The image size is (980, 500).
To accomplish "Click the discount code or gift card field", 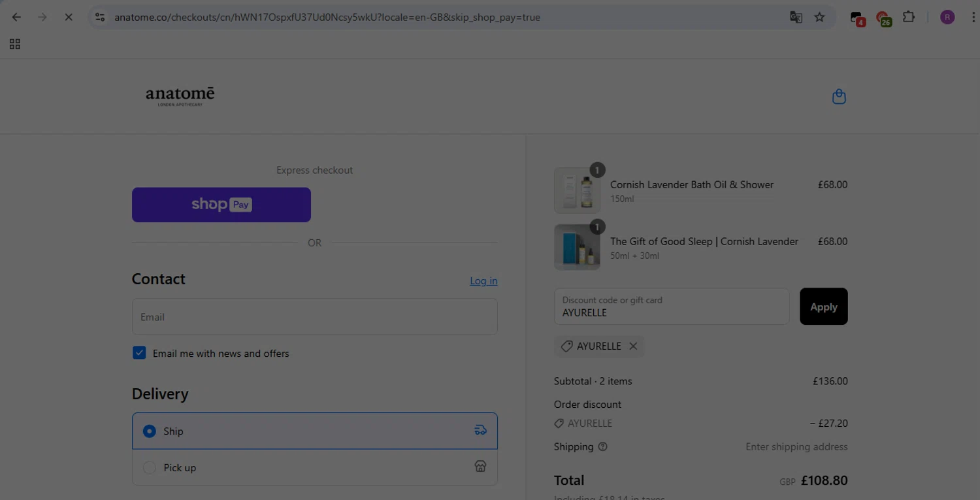I will tap(672, 307).
